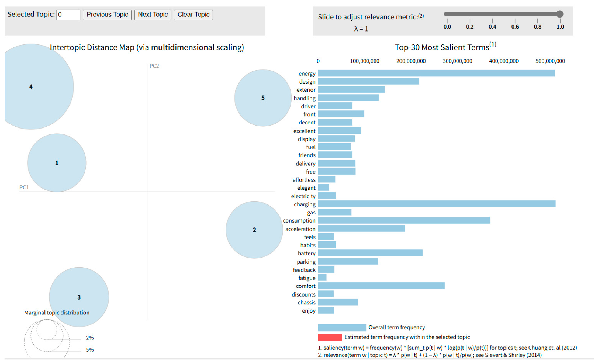Focus the Selected Topic input field

(x=68, y=15)
